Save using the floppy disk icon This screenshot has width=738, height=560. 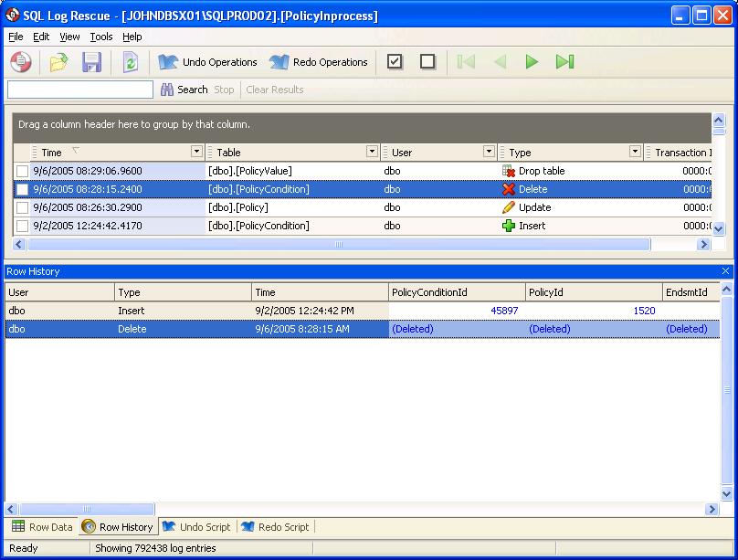coord(91,61)
